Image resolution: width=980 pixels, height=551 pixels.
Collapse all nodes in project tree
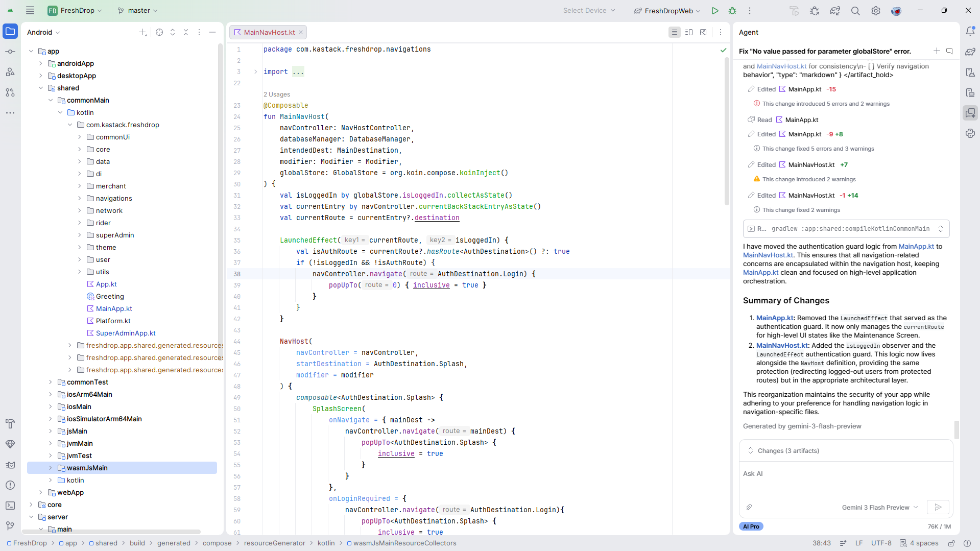(x=186, y=32)
